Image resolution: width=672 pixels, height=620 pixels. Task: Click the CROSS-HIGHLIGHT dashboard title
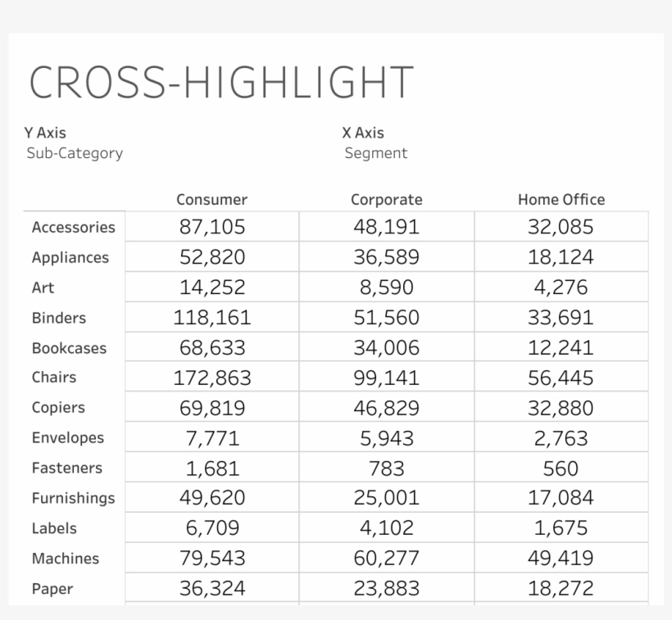[x=221, y=83]
